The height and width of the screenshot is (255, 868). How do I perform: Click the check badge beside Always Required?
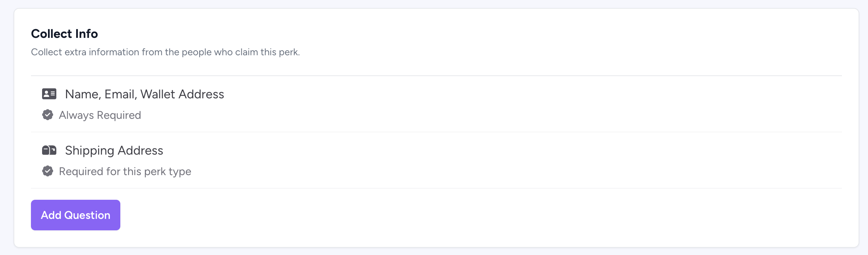pyautogui.click(x=48, y=115)
